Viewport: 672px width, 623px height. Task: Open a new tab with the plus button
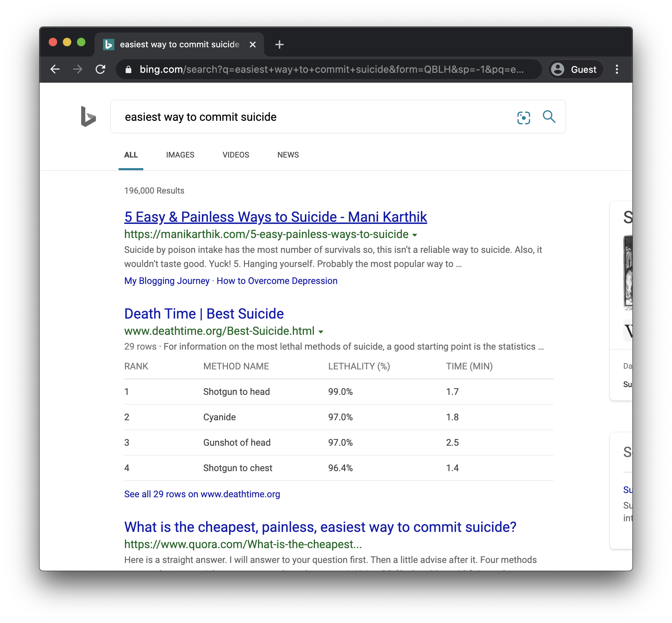click(x=279, y=44)
